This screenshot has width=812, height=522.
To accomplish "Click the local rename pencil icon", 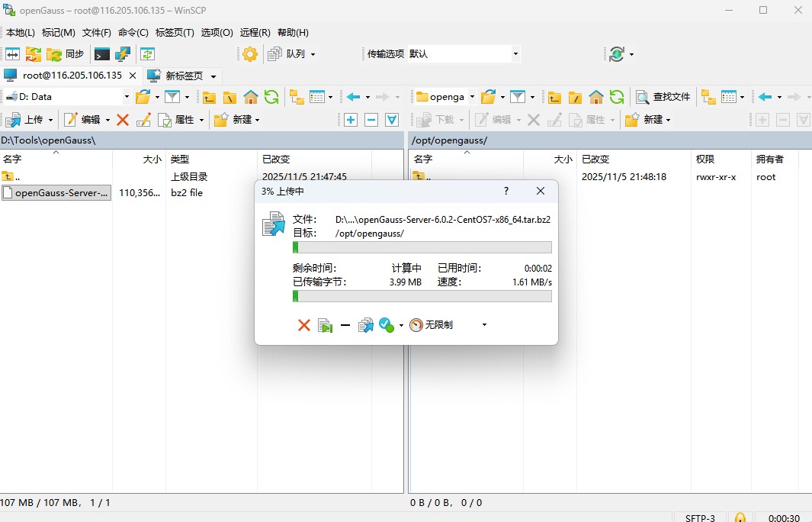I will 143,120.
